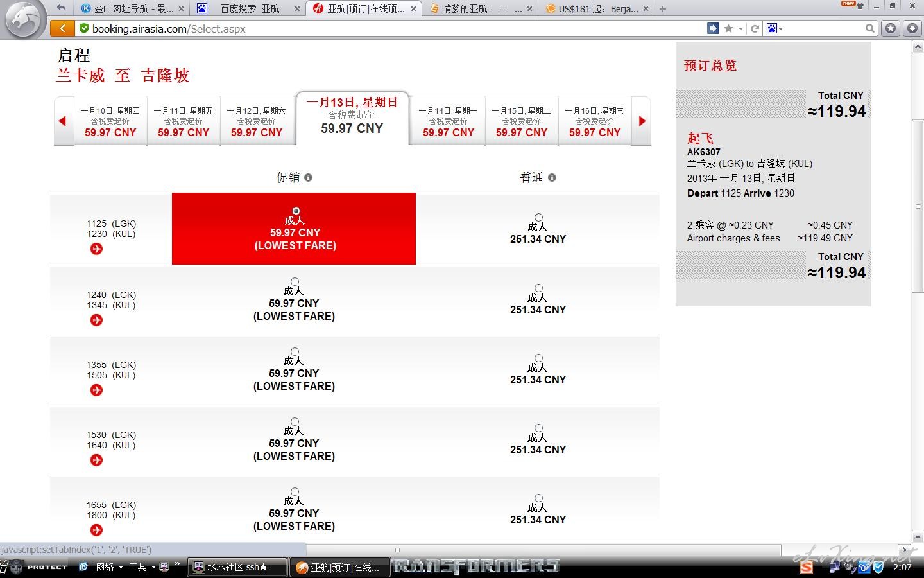Click the scroll down arrow of page scrollbar
The height and width of the screenshot is (578, 924).
pyautogui.click(x=918, y=537)
